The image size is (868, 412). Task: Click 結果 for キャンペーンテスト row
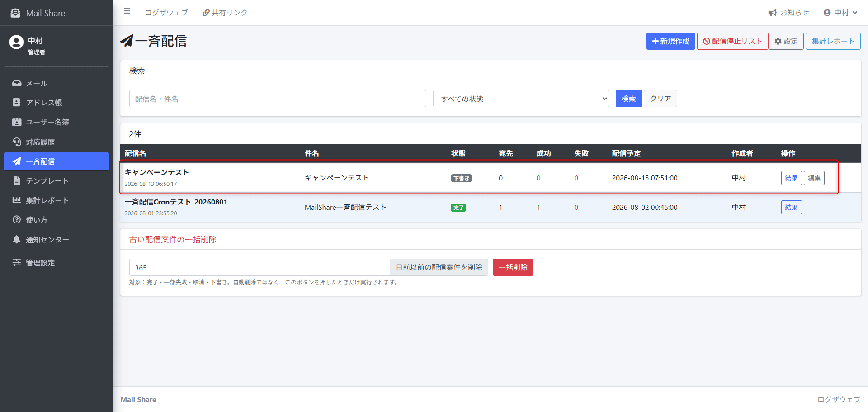click(791, 178)
